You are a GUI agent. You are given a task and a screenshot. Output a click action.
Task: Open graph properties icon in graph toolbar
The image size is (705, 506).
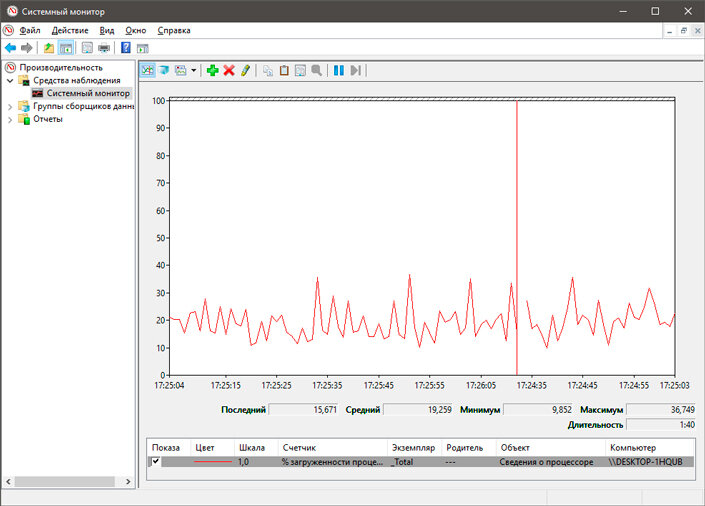point(300,71)
